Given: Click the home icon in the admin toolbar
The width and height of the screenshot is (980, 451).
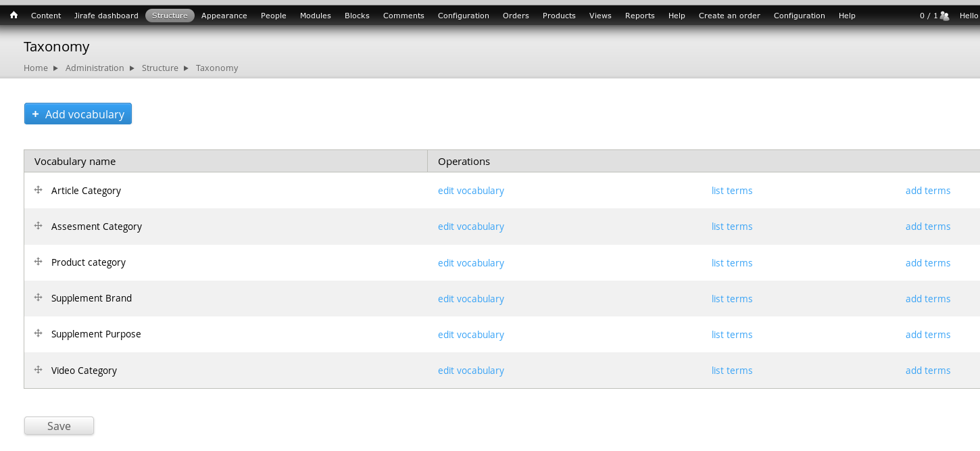Looking at the screenshot, I should pos(14,15).
